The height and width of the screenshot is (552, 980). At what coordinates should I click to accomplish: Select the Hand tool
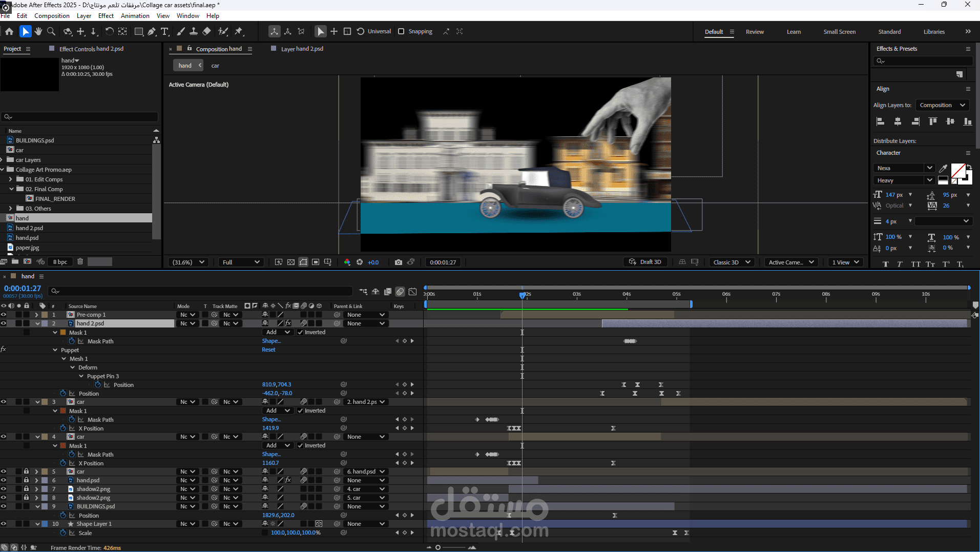[x=38, y=31]
